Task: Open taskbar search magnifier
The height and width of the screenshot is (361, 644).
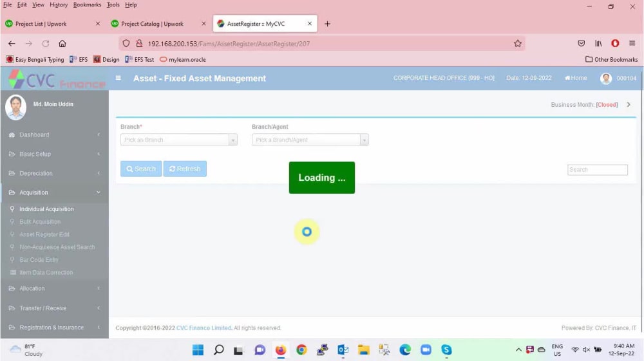Action: (219, 350)
